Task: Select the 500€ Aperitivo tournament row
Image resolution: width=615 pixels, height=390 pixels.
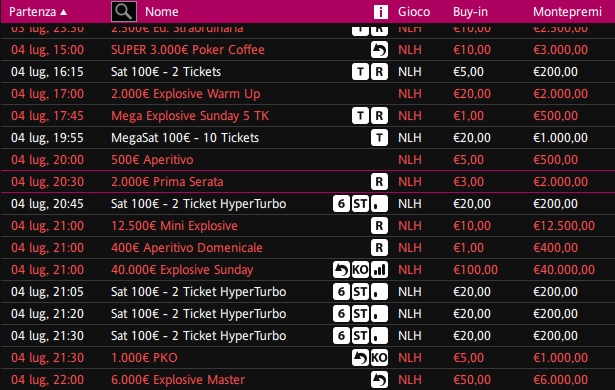Action: [308, 160]
